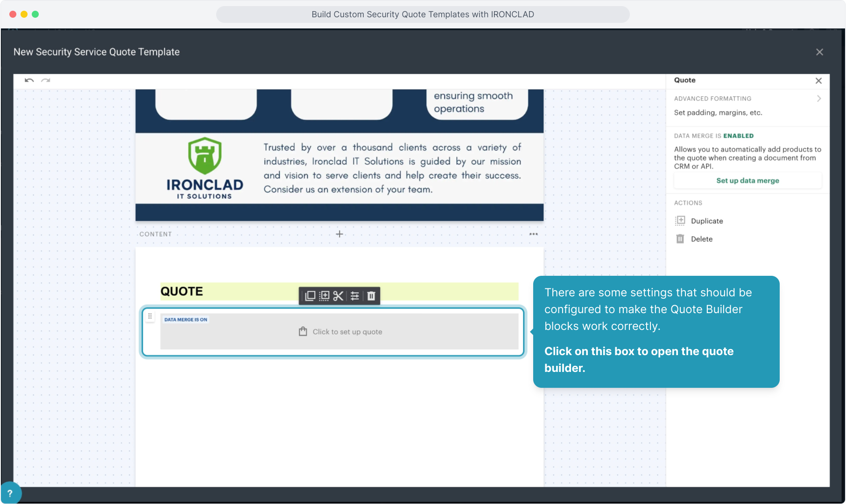Add a block with the plus icon
The width and height of the screenshot is (846, 504).
339,234
